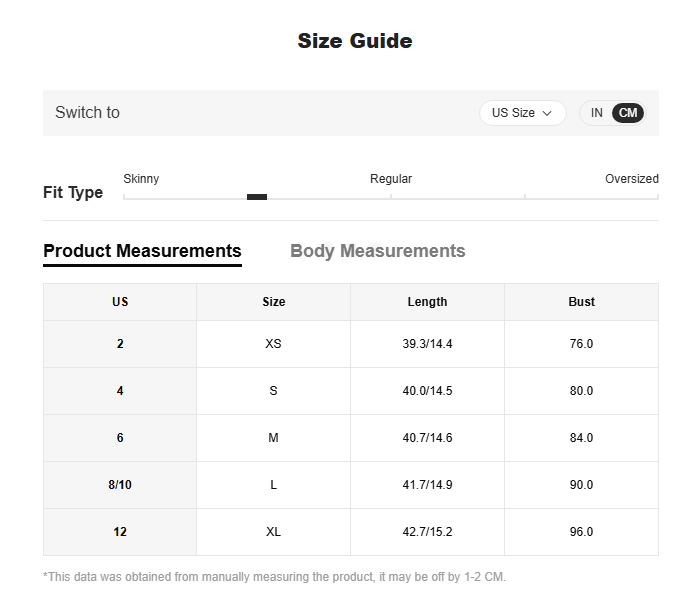Open the Body Measurements tab
Screen dimensions: 674x598
click(x=377, y=251)
